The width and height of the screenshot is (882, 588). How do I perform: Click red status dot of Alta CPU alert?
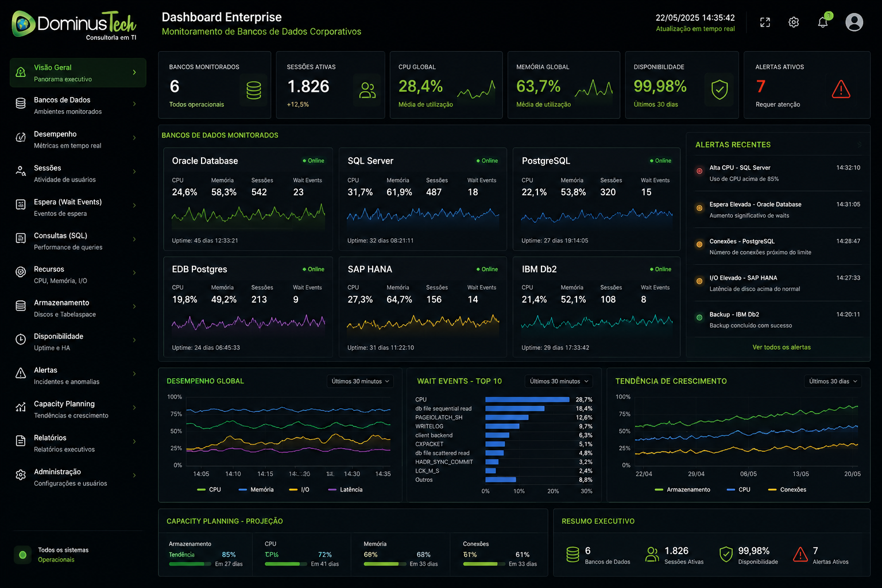pos(699,171)
